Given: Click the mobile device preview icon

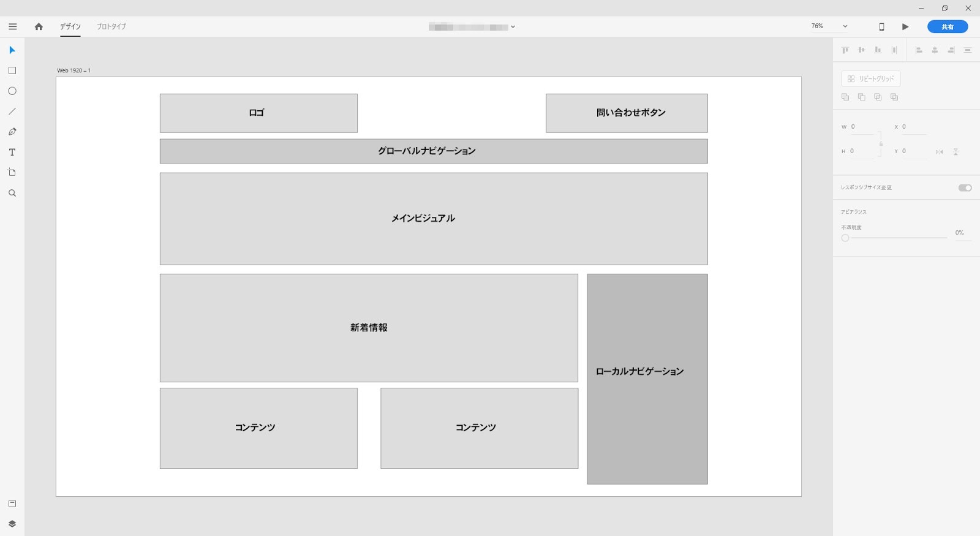Looking at the screenshot, I should pyautogui.click(x=881, y=26).
